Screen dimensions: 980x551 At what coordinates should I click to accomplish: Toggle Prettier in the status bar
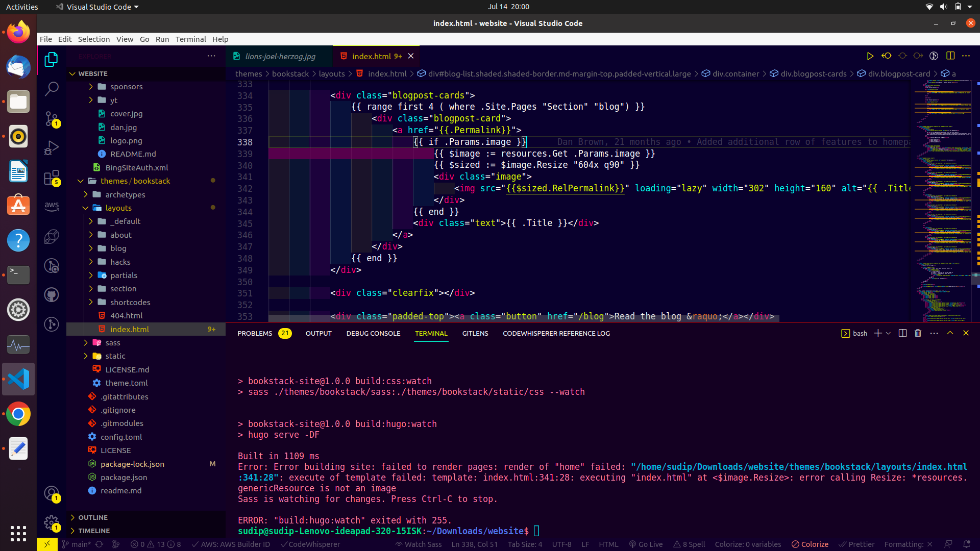tap(857, 544)
